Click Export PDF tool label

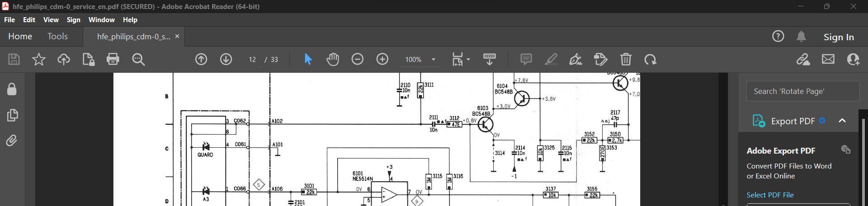pyautogui.click(x=793, y=121)
